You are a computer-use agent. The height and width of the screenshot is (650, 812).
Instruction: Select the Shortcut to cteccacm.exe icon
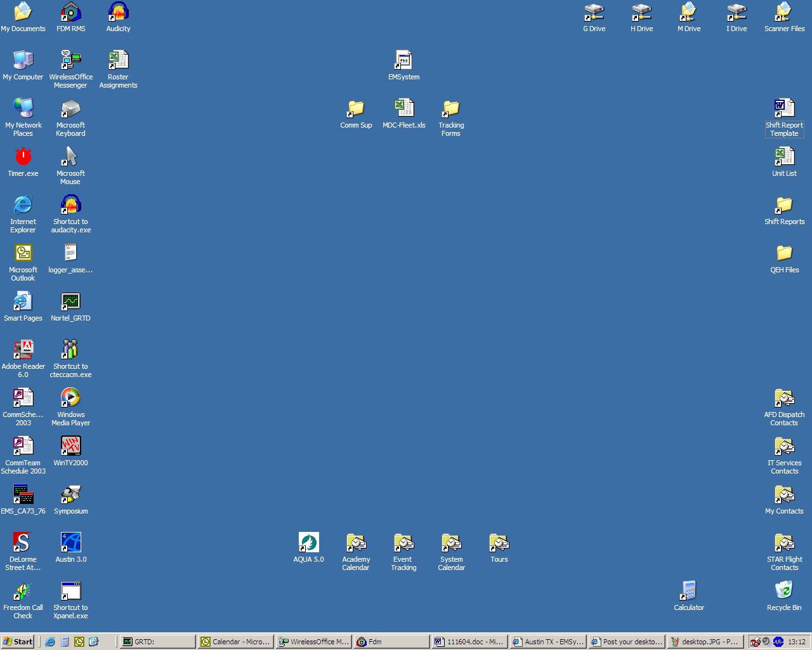tap(70, 359)
